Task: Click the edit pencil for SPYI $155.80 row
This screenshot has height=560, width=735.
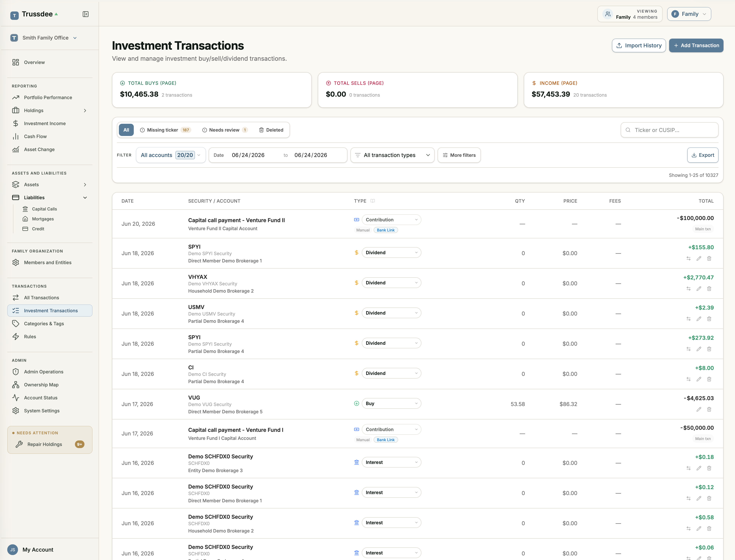Action: click(x=699, y=258)
